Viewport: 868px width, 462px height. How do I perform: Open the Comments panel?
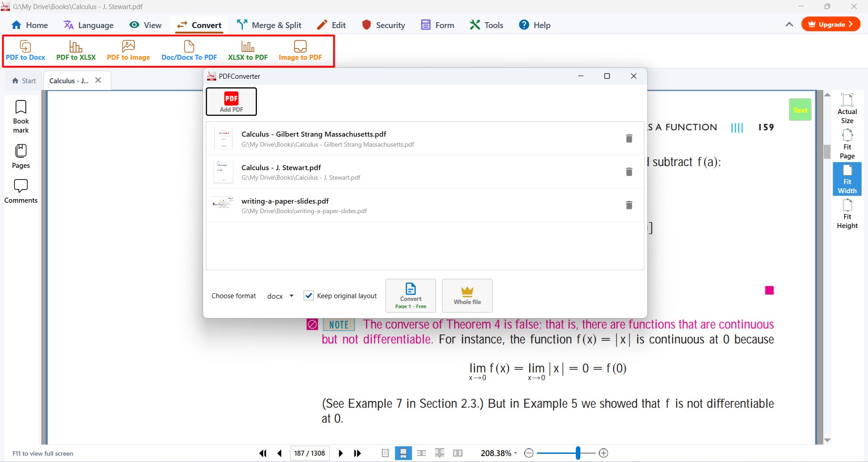[x=21, y=191]
